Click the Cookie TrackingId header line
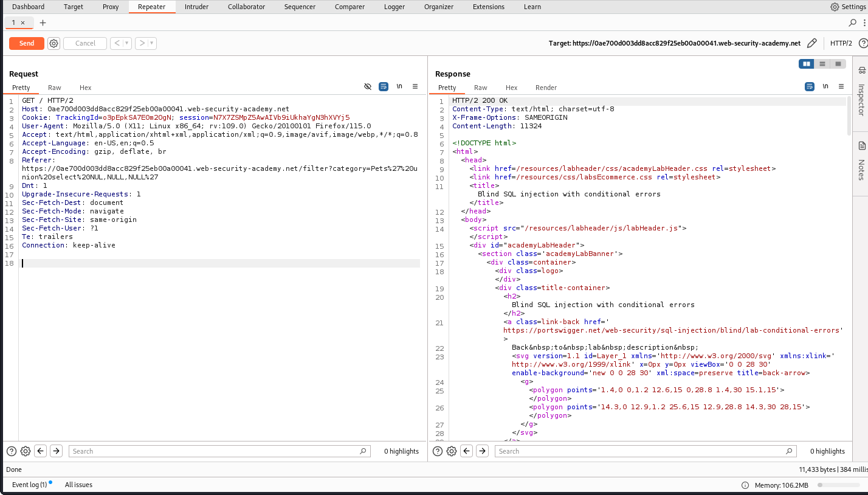This screenshot has width=868, height=495. click(x=185, y=117)
